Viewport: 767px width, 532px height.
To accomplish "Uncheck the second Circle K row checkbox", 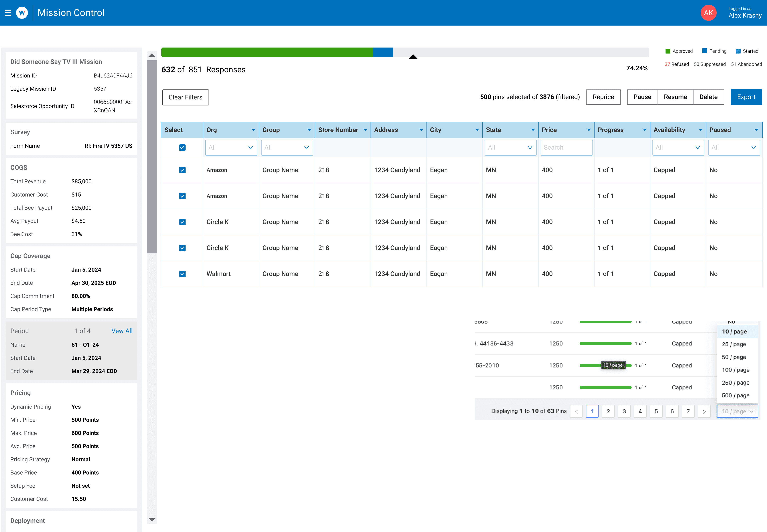I will coord(182,248).
